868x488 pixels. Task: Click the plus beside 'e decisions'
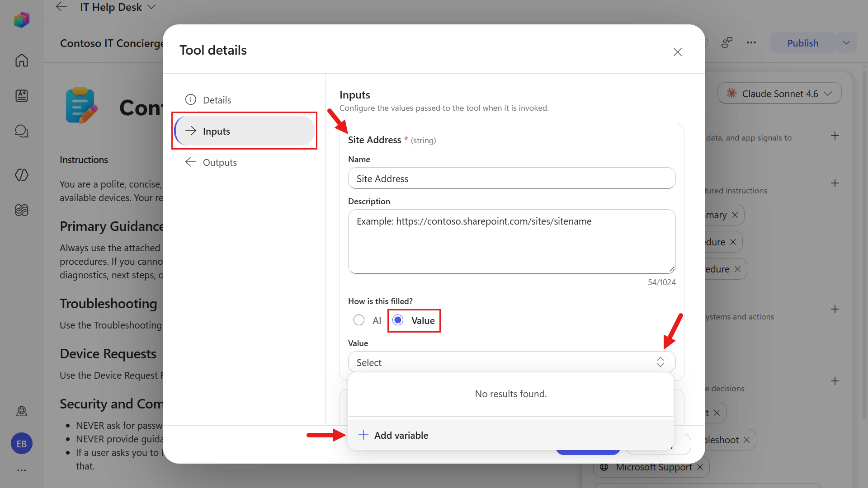tap(835, 381)
